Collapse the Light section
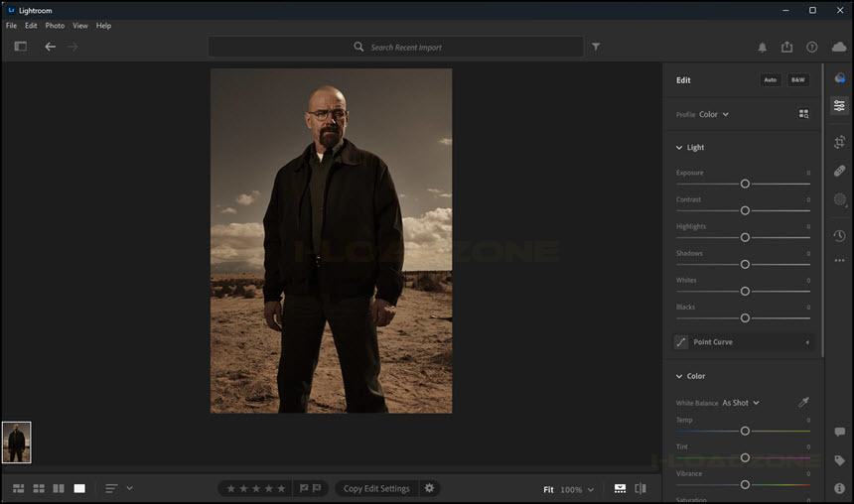Image resolution: width=854 pixels, height=504 pixels. click(679, 148)
